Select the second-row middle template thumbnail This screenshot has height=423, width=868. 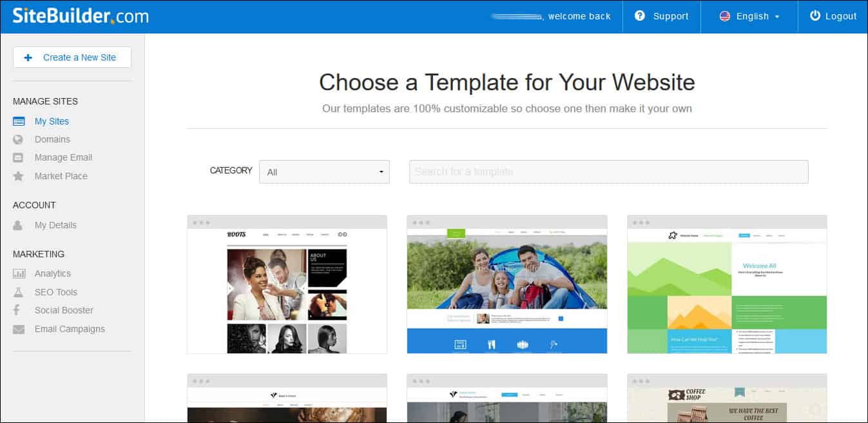pyautogui.click(x=507, y=398)
